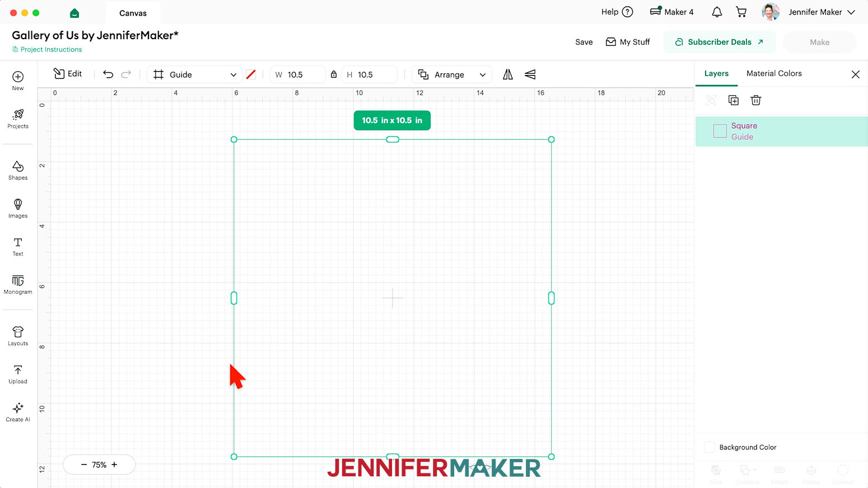
Task: Redo the last undone action
Action: coord(126,74)
